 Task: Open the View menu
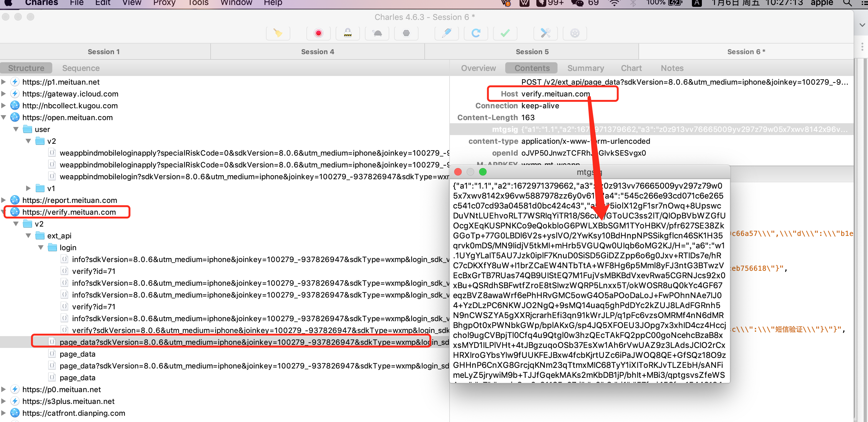[132, 3]
